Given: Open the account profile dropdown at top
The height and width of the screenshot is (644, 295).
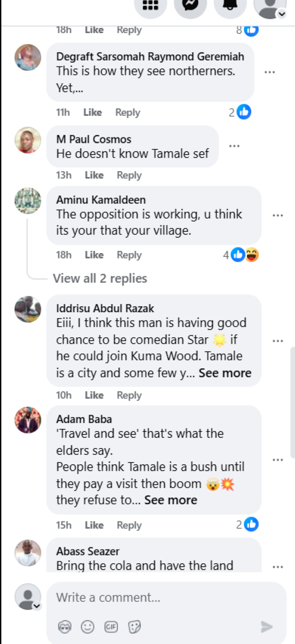Looking at the screenshot, I should point(270,7).
